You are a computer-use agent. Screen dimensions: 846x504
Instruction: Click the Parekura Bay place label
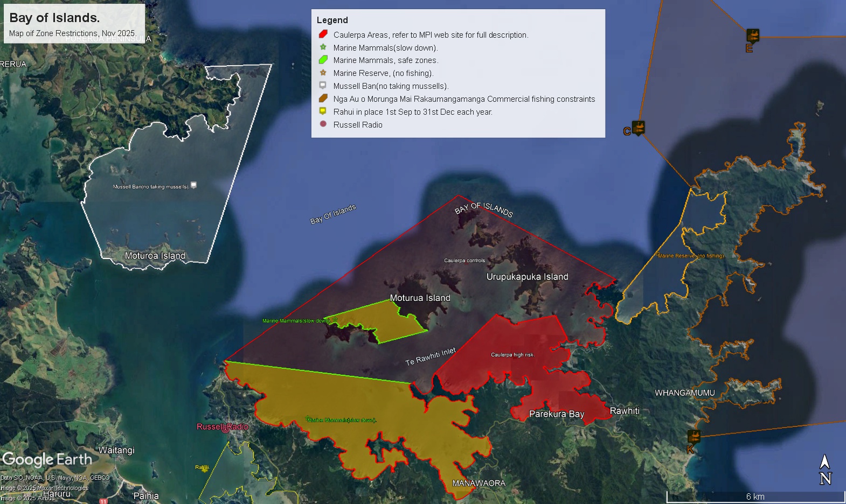556,414
